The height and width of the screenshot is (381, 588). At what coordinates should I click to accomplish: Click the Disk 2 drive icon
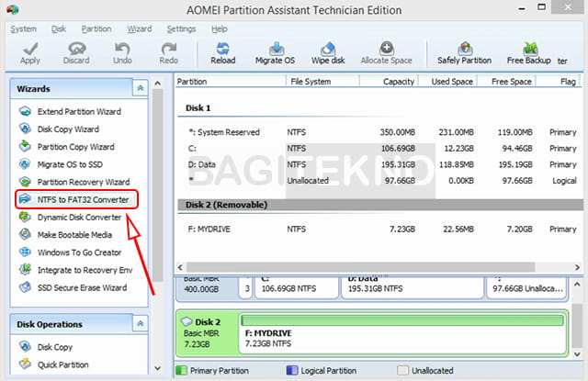187,321
